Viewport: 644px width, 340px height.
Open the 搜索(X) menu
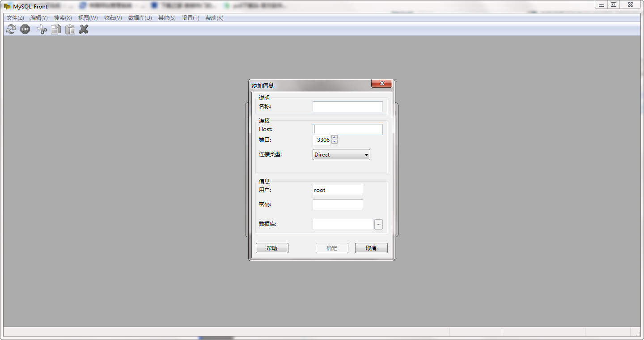pos(63,18)
